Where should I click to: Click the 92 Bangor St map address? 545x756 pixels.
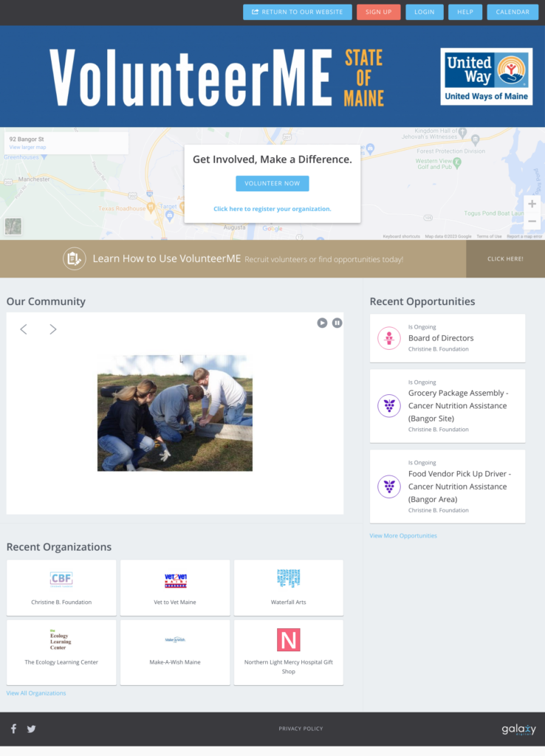(27, 139)
